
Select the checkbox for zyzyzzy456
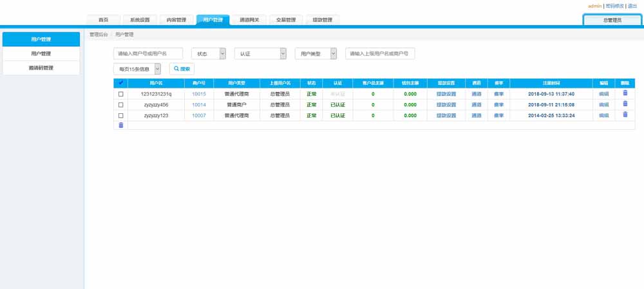[x=120, y=105]
